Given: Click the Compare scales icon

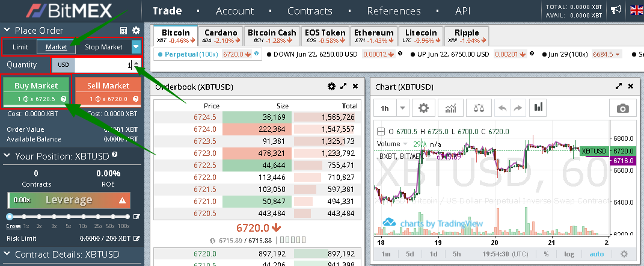Looking at the screenshot, I should pos(479,108).
